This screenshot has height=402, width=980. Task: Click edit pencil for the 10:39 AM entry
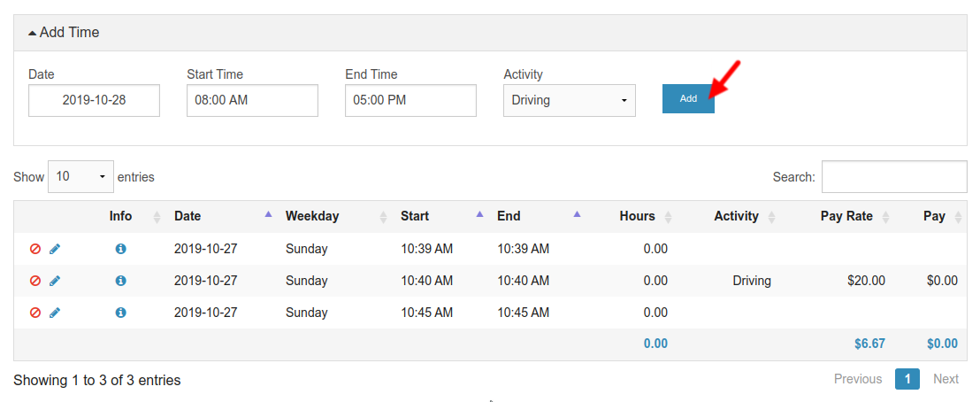coord(55,249)
